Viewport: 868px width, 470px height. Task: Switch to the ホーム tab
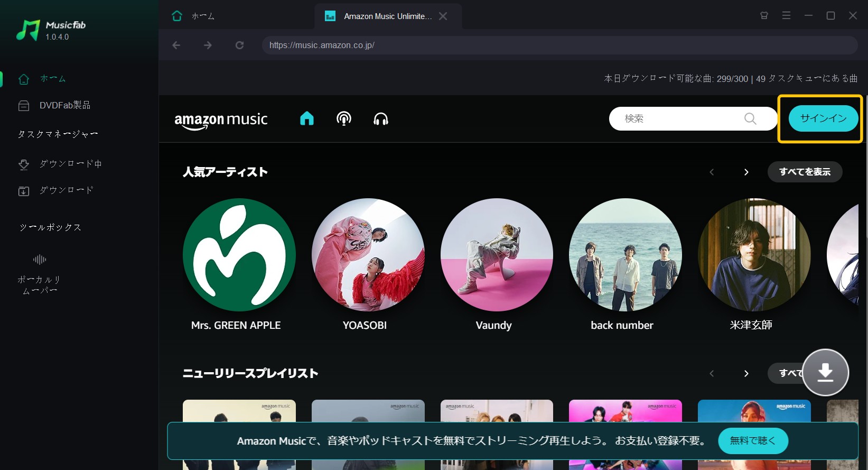(193, 16)
